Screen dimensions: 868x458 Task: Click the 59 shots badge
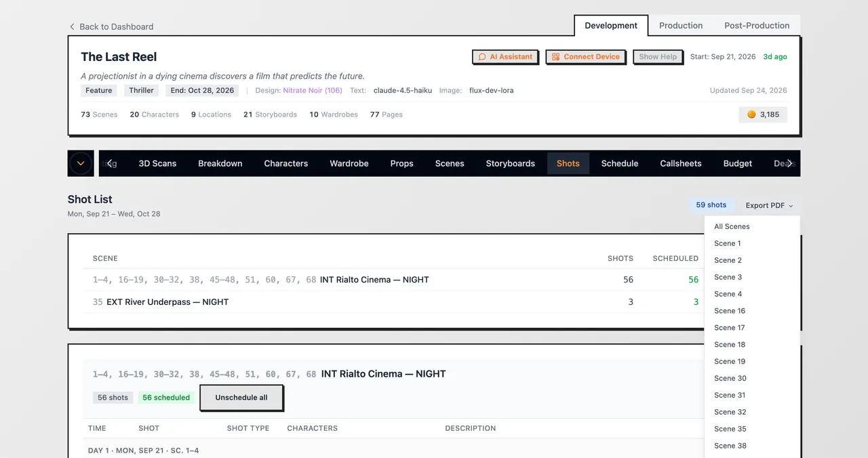[711, 205]
